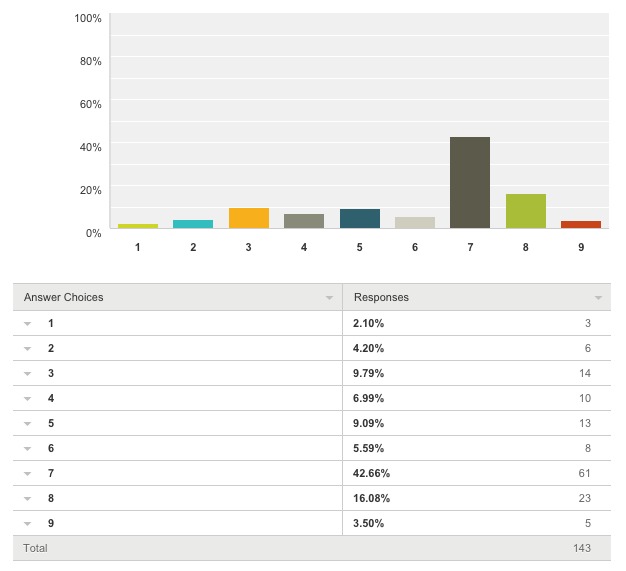Open the Responses column sort dropdown

pos(598,298)
